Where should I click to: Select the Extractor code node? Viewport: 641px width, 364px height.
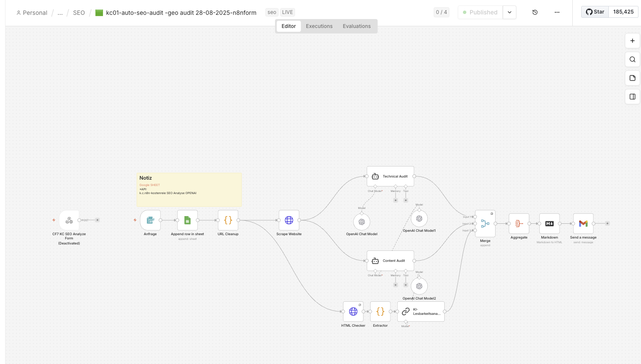point(380,311)
